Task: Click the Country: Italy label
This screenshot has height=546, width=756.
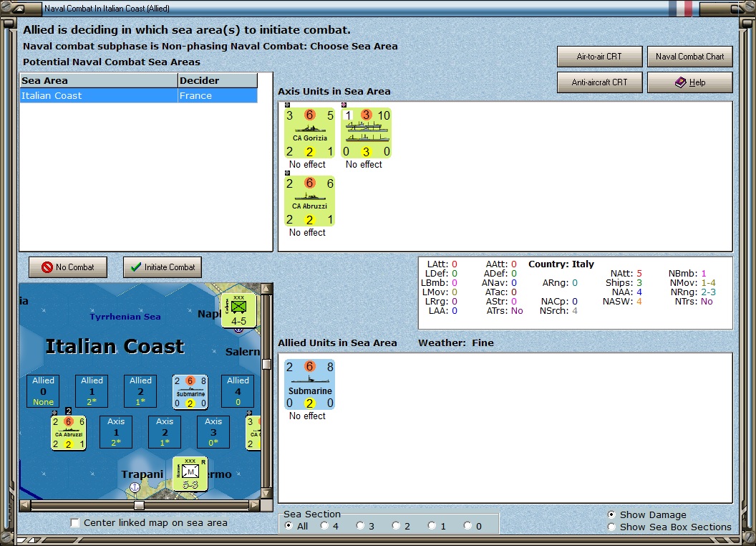Action: (561, 264)
